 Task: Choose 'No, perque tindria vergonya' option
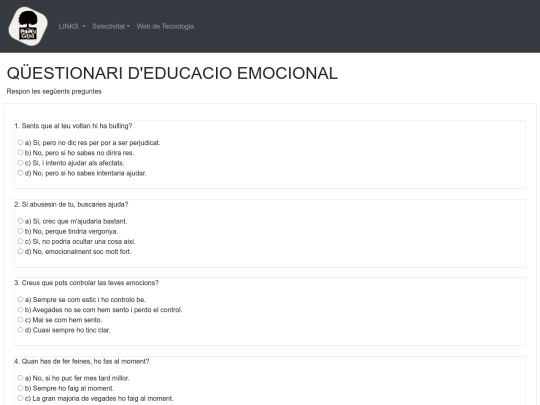[20, 231]
